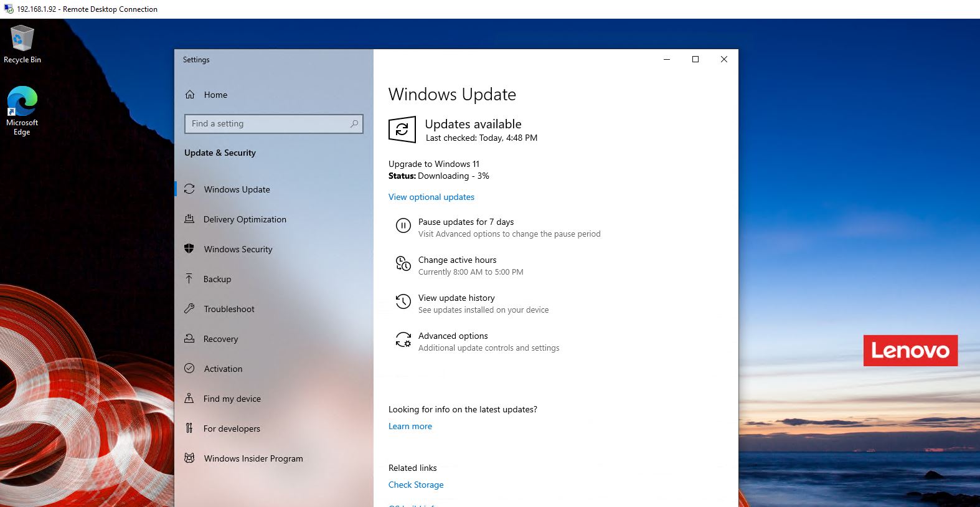Click the history icon for View update history
This screenshot has height=507, width=980.
[x=403, y=302]
